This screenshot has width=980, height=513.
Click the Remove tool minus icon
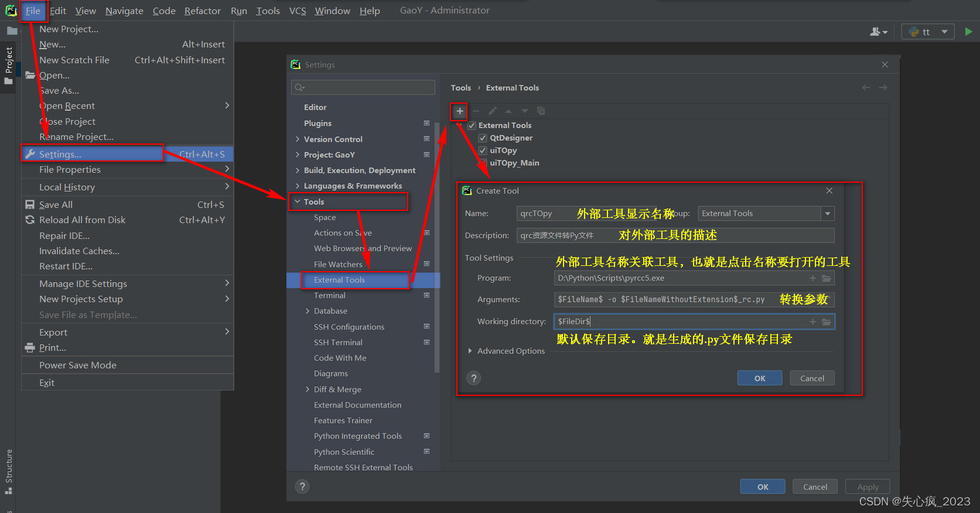[x=476, y=111]
